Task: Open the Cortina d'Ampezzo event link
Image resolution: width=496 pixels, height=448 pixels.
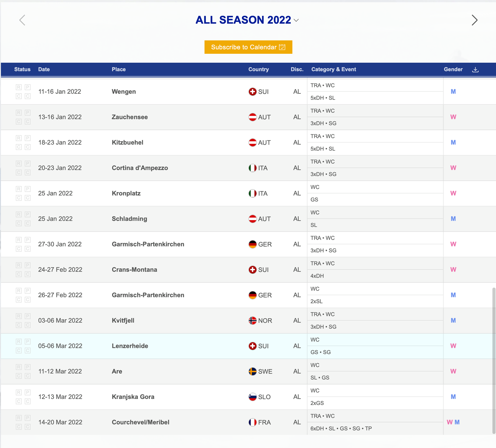Action: (x=140, y=168)
